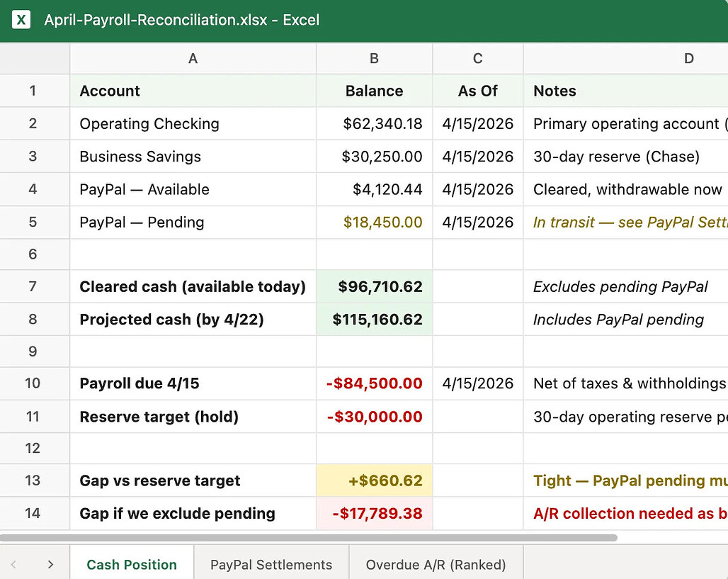
Task: Click 'Cleared, withdrawable now' note
Action: click(x=626, y=190)
